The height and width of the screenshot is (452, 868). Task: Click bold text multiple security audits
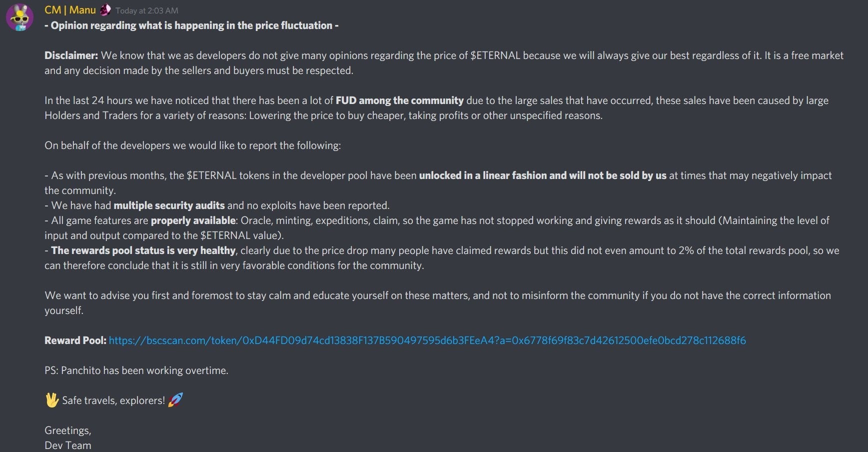(x=169, y=205)
